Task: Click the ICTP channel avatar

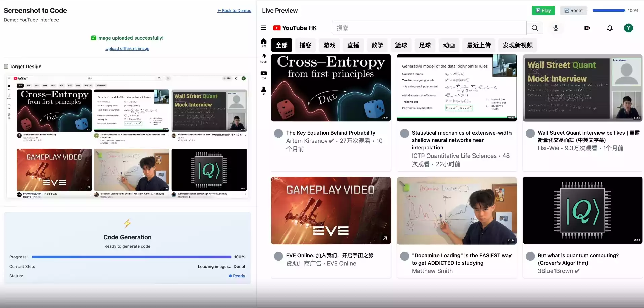Action: pos(404,133)
